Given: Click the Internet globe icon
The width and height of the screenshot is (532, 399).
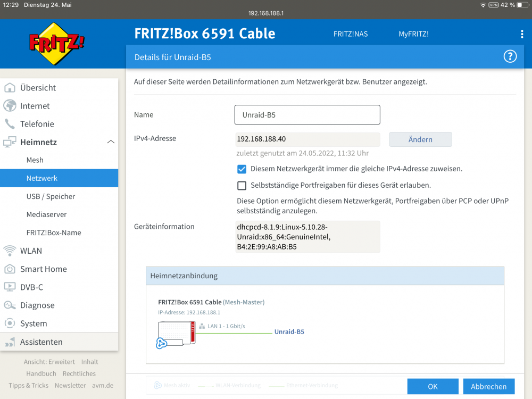Looking at the screenshot, I should pyautogui.click(x=10, y=106).
